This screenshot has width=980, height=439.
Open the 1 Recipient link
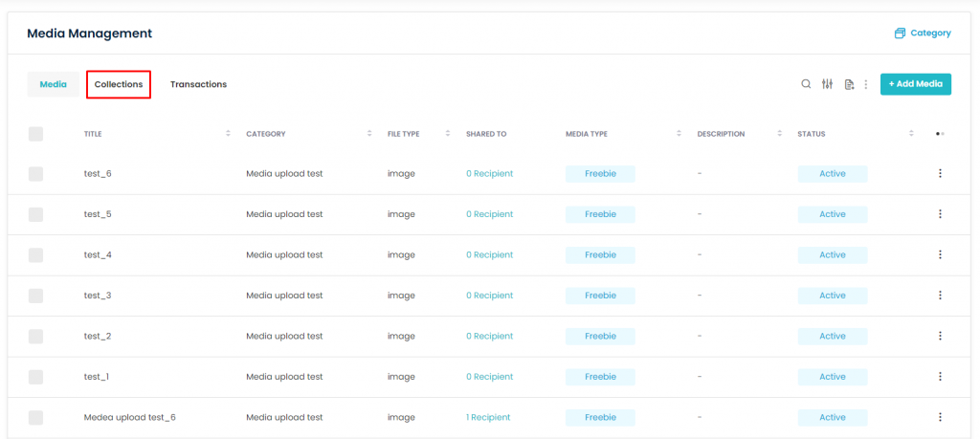pyautogui.click(x=488, y=417)
